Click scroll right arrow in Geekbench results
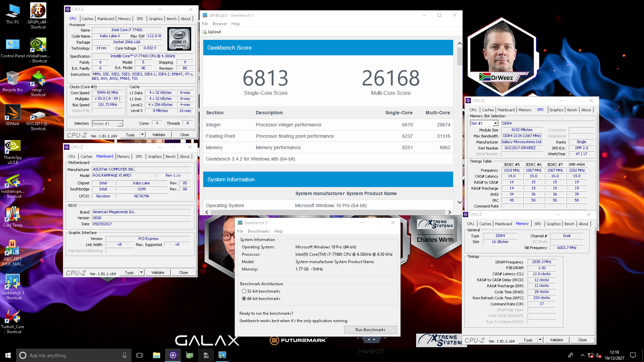The width and height of the screenshot is (644, 362). point(449,213)
